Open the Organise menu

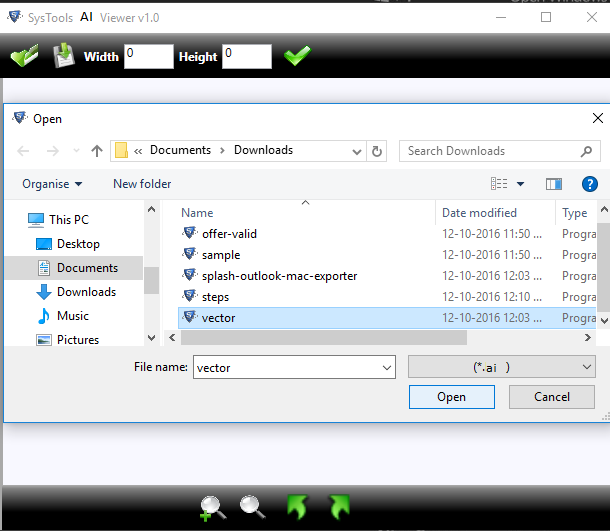(52, 184)
